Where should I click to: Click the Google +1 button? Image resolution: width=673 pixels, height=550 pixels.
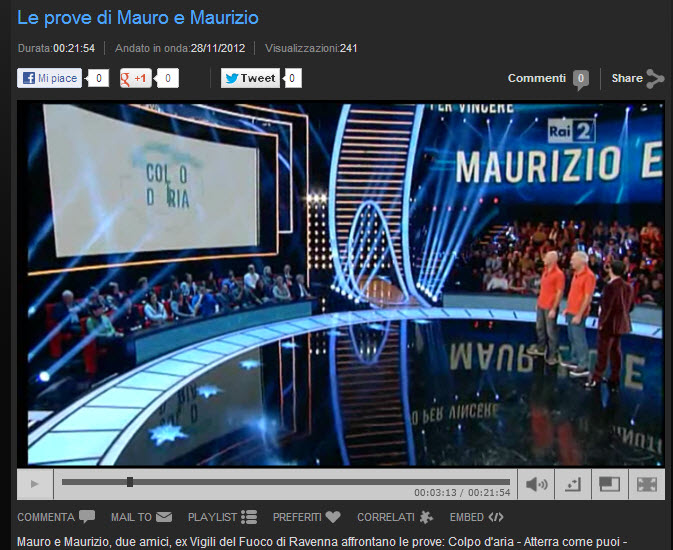[x=136, y=78]
